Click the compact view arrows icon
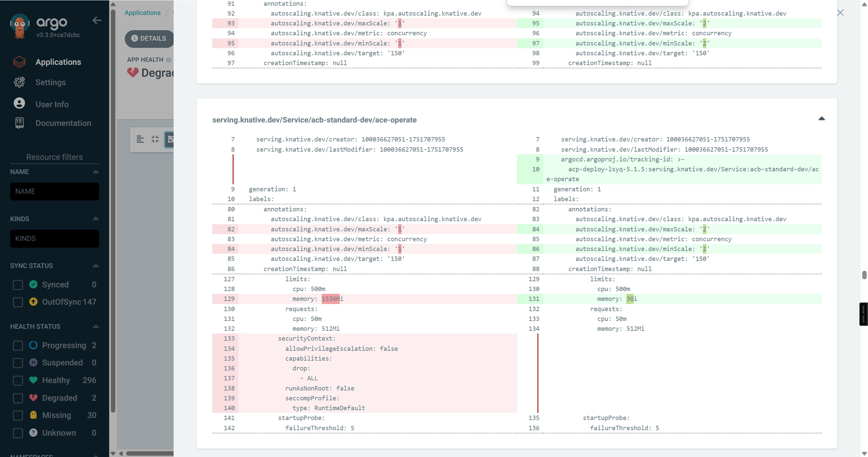The image size is (868, 457). coord(155,139)
